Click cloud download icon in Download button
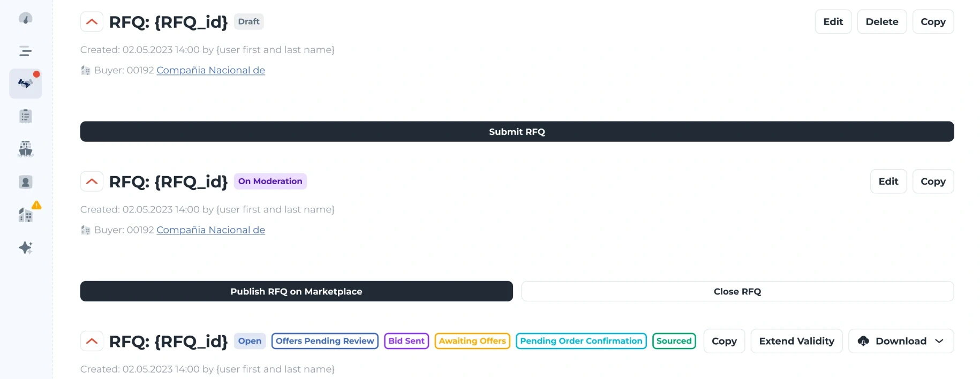 pyautogui.click(x=863, y=341)
